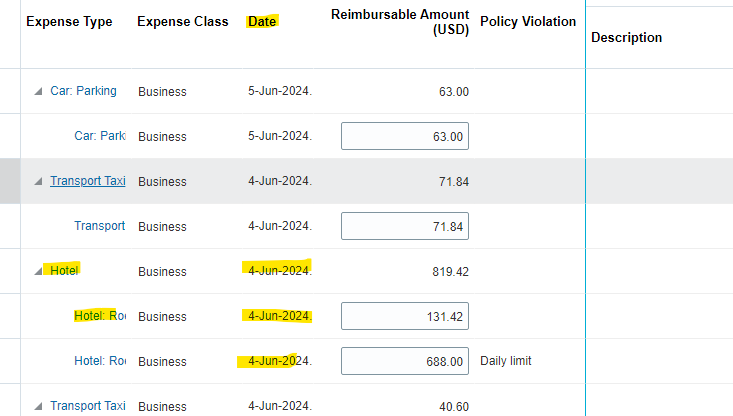This screenshot has width=733, height=416.
Task: Edit the 63.00 reimbursable amount field
Action: 405,136
